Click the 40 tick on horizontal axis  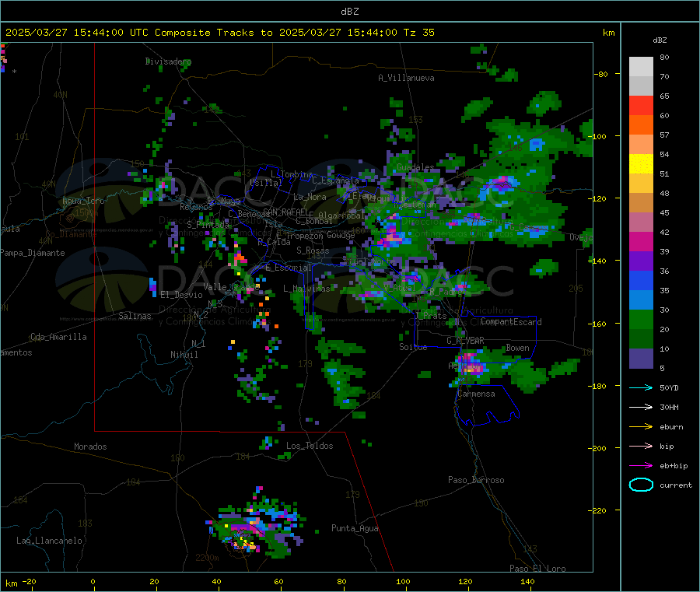pyautogui.click(x=216, y=581)
